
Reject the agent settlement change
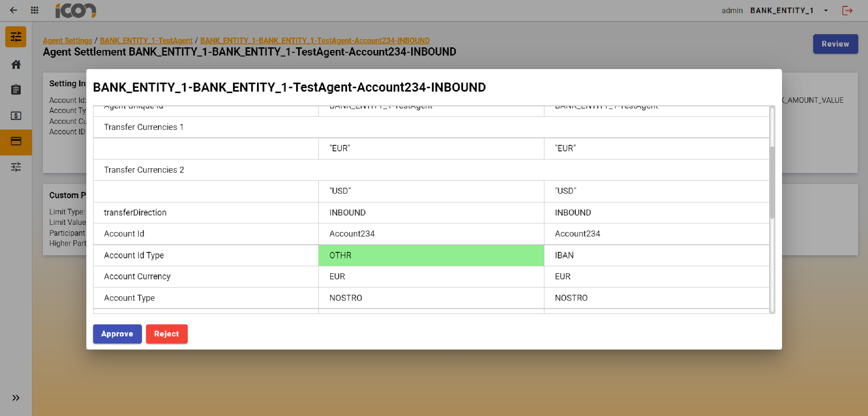167,334
